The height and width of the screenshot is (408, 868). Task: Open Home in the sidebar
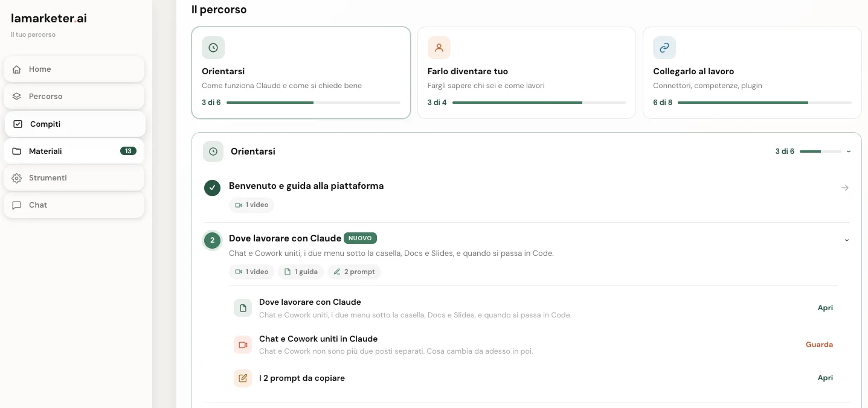coord(74,69)
